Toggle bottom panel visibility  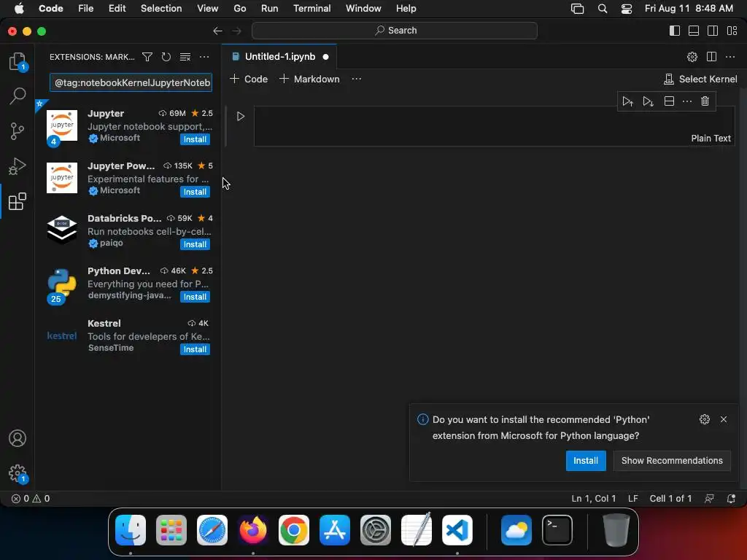(x=694, y=31)
